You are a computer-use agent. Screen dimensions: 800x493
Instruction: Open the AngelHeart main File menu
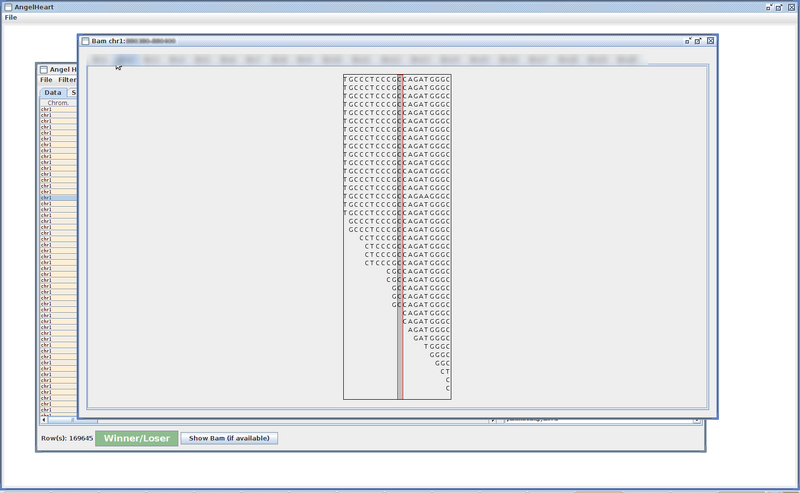click(x=10, y=17)
